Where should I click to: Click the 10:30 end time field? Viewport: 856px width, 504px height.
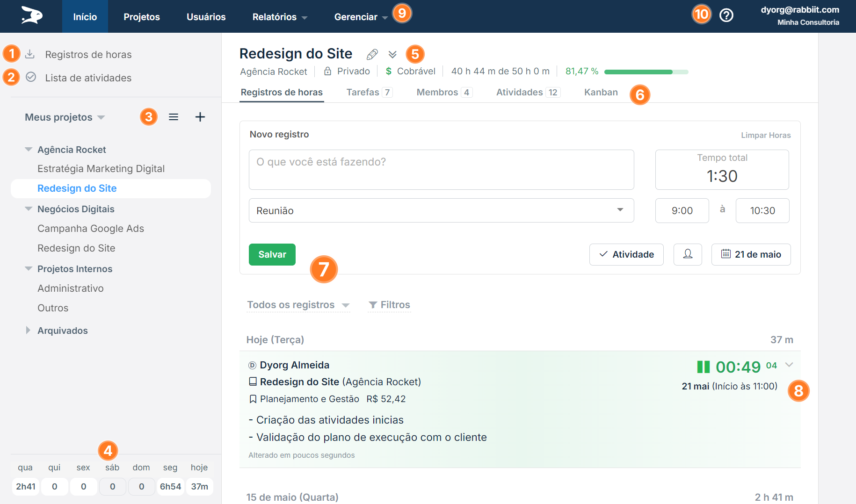tap(762, 210)
